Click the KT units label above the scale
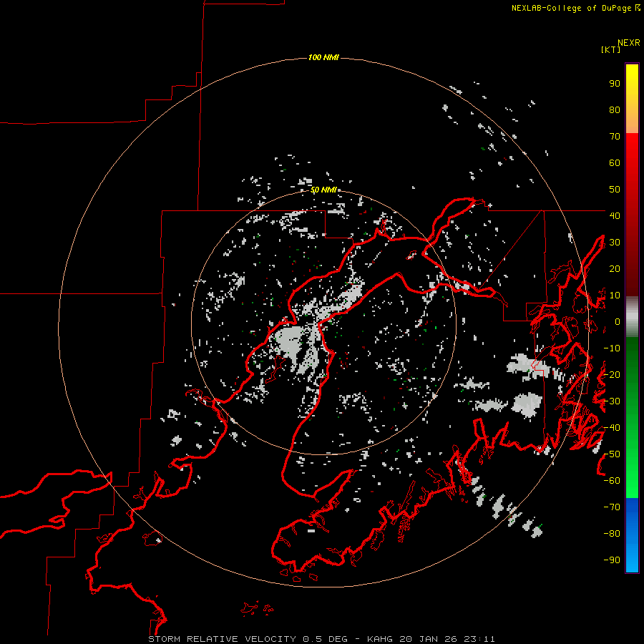The height and width of the screenshot is (644, 644). (610, 49)
